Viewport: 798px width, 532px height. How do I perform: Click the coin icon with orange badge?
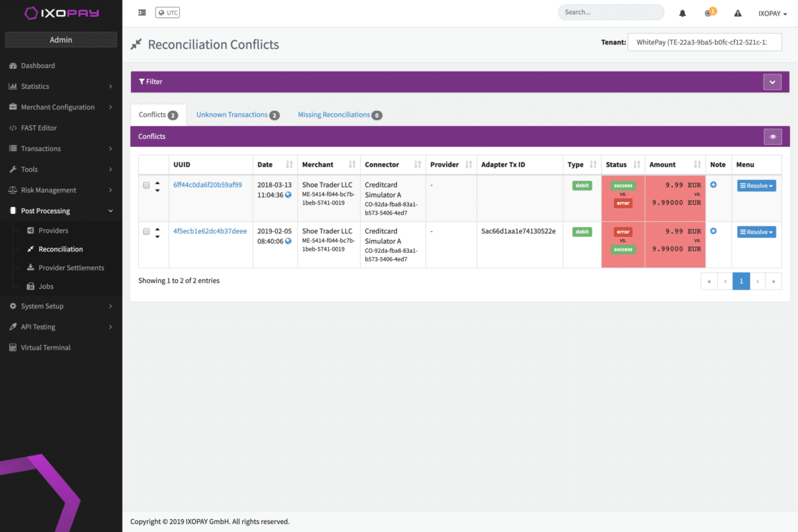(709, 13)
